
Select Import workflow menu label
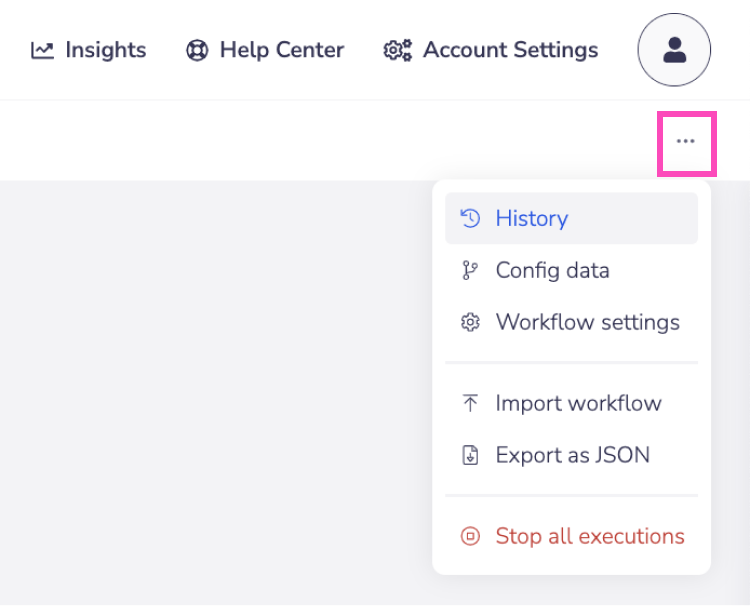coord(578,403)
